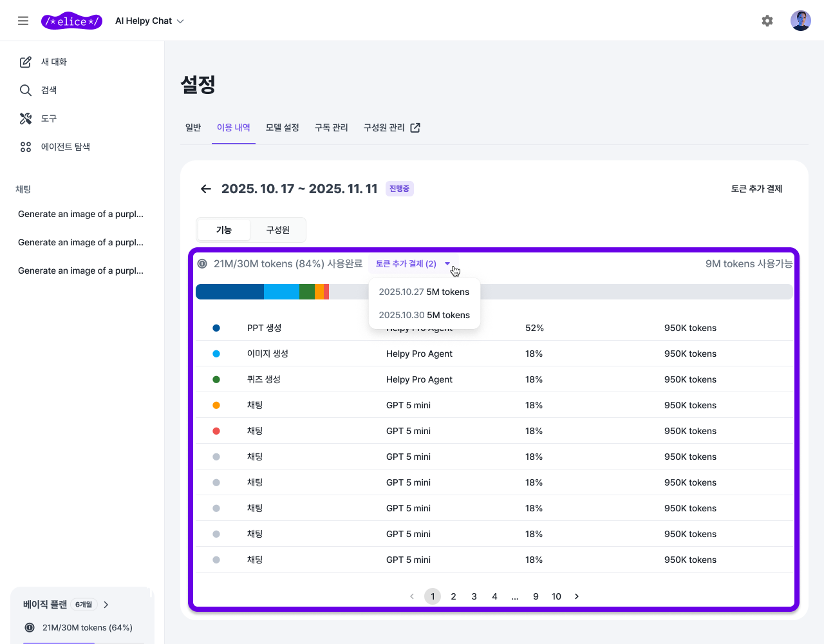This screenshot has width=824, height=644.
Task: Go back using the left arrow
Action: (206, 189)
